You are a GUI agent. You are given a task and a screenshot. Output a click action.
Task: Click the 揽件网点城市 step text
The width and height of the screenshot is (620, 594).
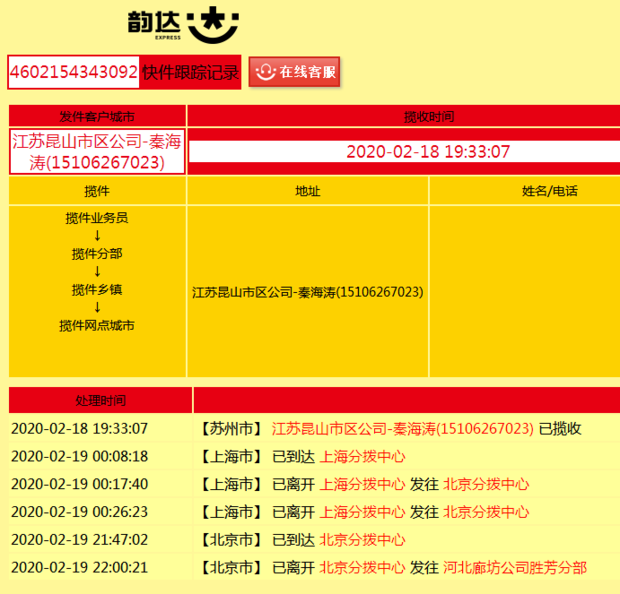click(97, 325)
